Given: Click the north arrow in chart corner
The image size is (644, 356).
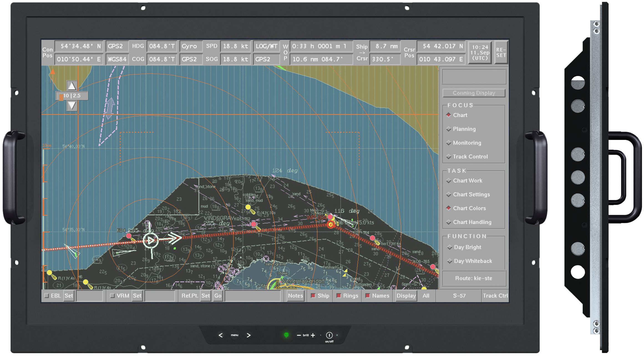Looking at the screenshot, I should [x=52, y=76].
